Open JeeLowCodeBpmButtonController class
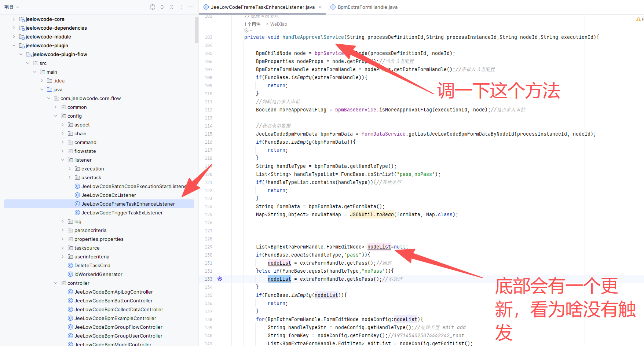The image size is (644, 346). pyautogui.click(x=113, y=301)
